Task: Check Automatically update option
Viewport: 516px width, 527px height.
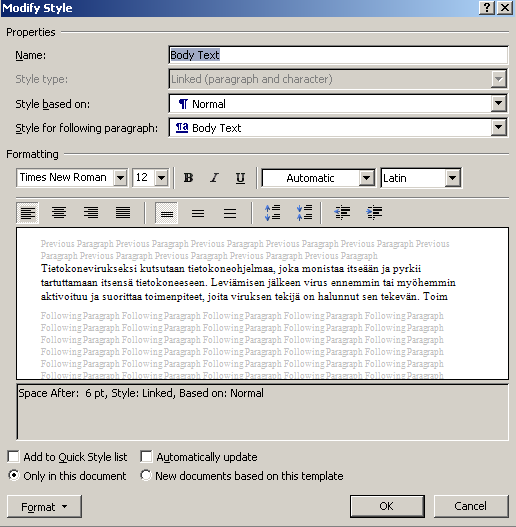Action: pos(146,457)
